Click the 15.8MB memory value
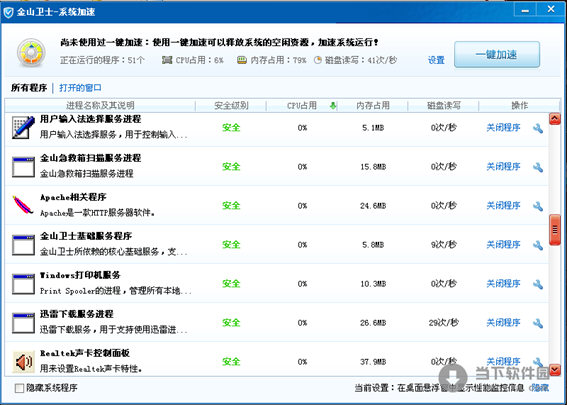 (x=373, y=167)
